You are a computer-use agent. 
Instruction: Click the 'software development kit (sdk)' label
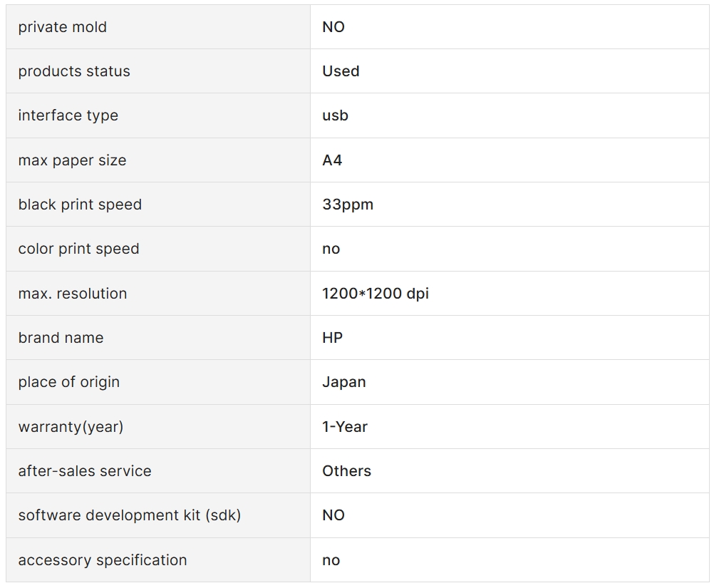pyautogui.click(x=129, y=515)
